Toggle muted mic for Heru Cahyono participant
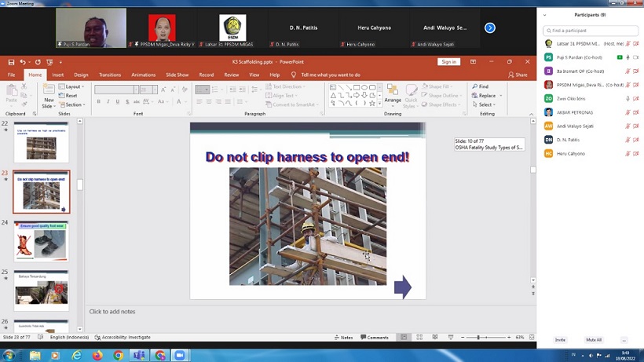 tap(628, 153)
